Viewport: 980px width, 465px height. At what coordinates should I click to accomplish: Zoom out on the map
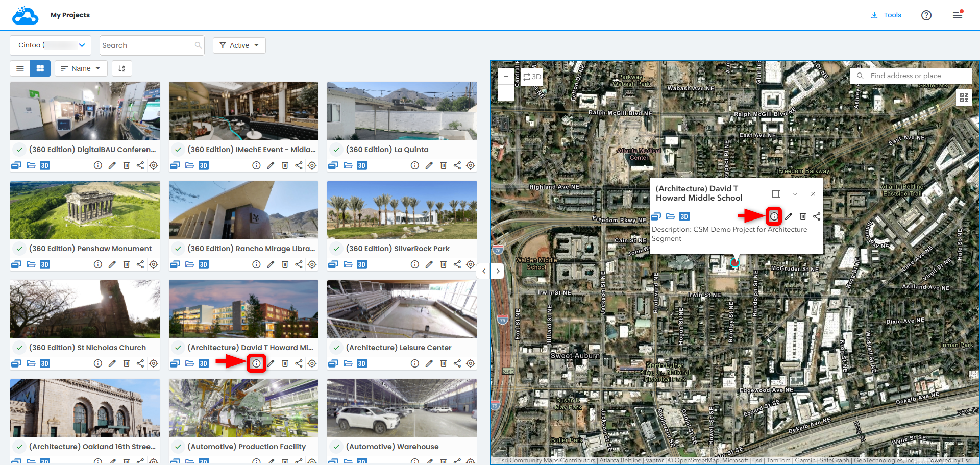coord(506,93)
